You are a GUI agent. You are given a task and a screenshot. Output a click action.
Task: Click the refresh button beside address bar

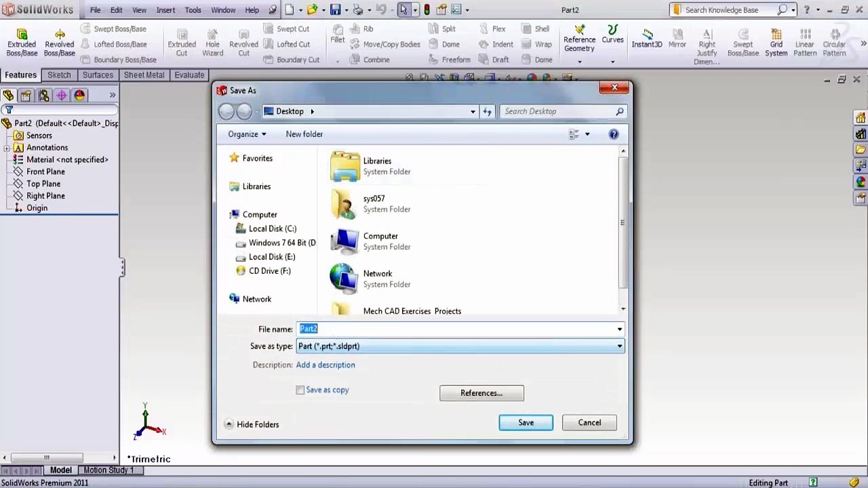[x=487, y=111]
